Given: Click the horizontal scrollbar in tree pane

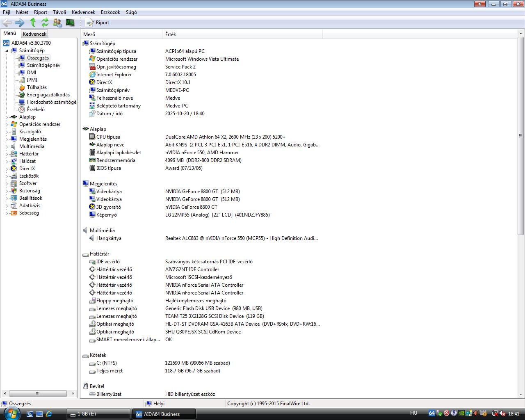Looking at the screenshot, I should (38, 393).
